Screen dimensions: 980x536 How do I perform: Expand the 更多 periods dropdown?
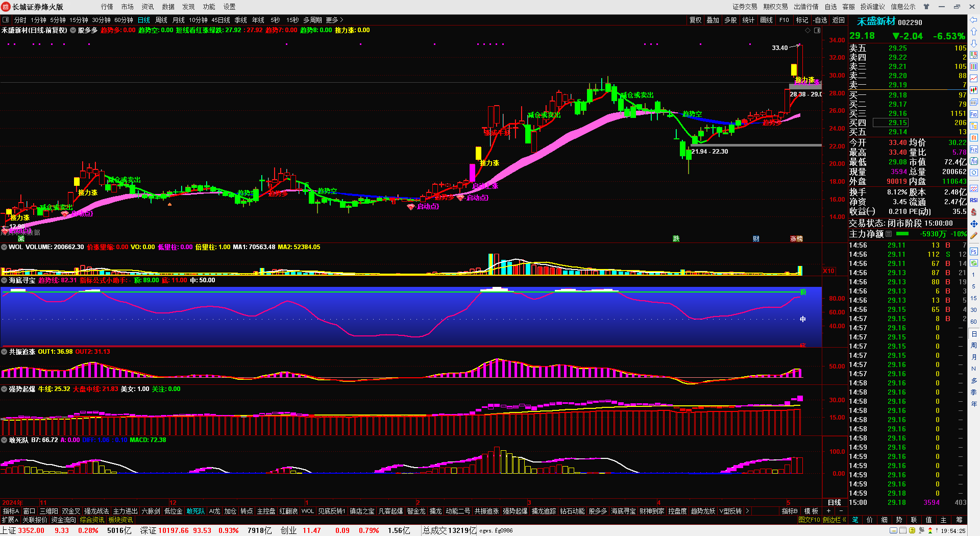tap(334, 20)
